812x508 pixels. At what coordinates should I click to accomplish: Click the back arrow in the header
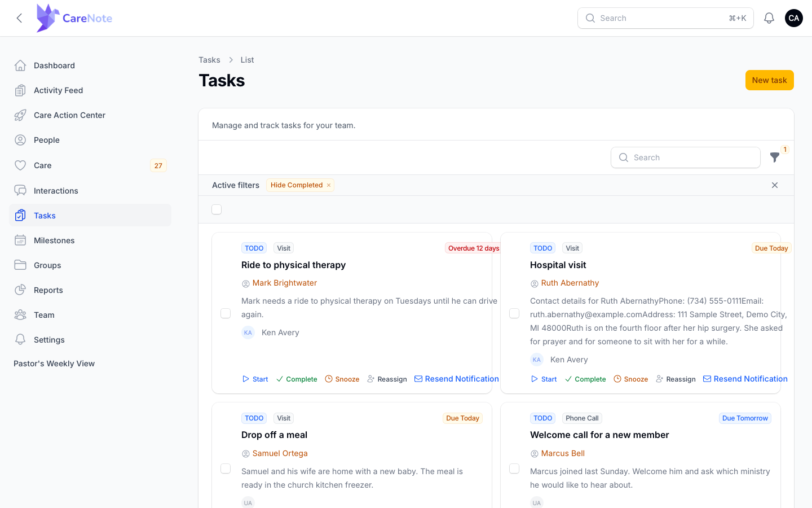pos(19,18)
